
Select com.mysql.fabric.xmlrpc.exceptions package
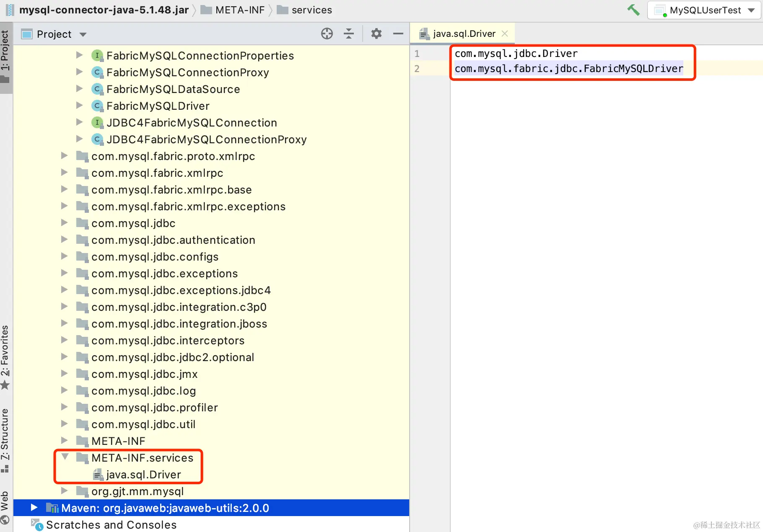tap(188, 207)
